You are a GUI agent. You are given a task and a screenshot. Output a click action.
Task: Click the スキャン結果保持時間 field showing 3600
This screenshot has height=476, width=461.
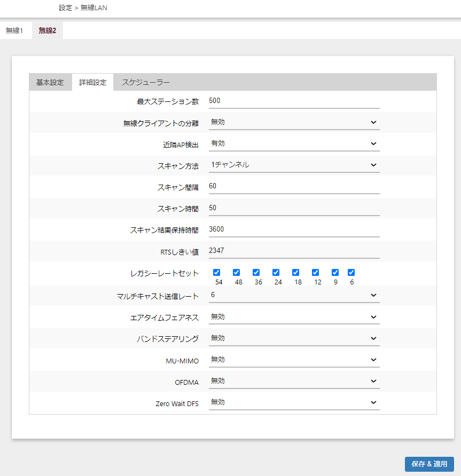click(294, 229)
